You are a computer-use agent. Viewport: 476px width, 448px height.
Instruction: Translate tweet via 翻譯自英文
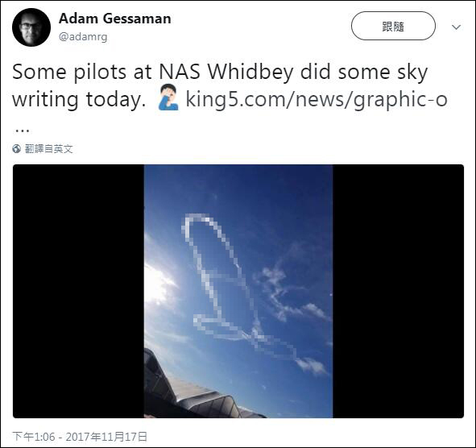(48, 149)
